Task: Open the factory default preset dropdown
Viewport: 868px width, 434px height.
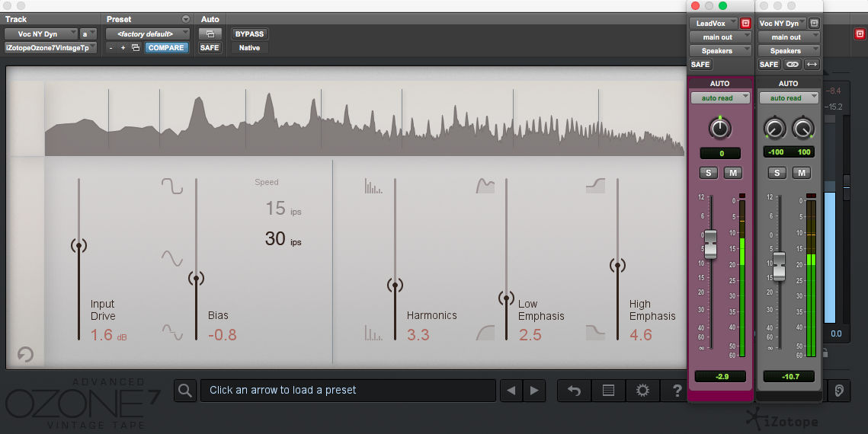Action: (x=148, y=34)
